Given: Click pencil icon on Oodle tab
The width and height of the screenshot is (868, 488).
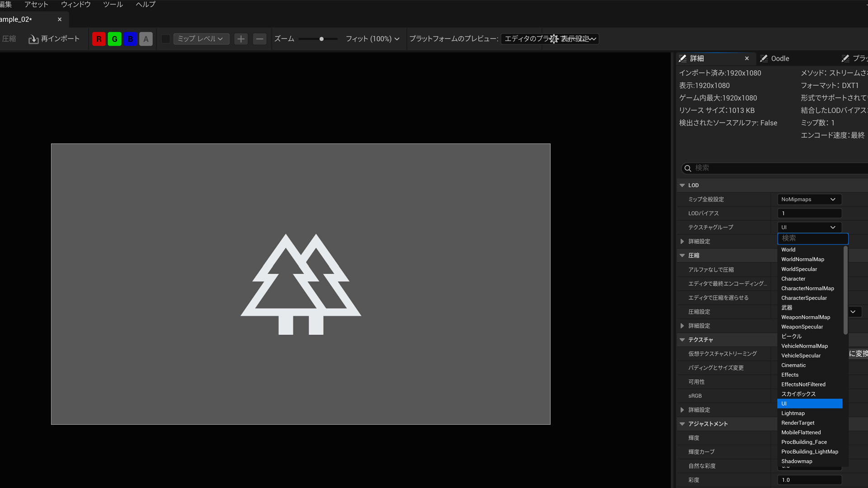Looking at the screenshot, I should (x=764, y=59).
